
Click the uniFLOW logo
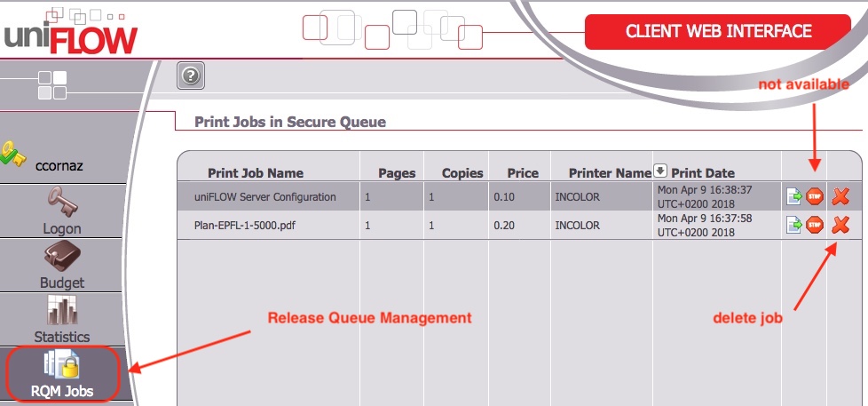71,34
